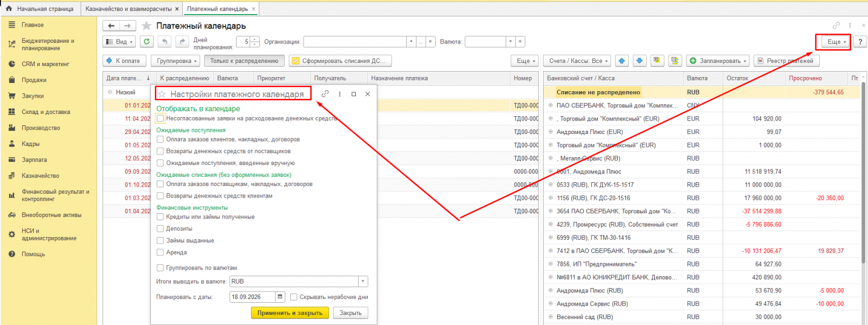Switch to Казначейство и взаиморасчеты tab
This screenshot has width=868, height=325.
(x=129, y=9)
